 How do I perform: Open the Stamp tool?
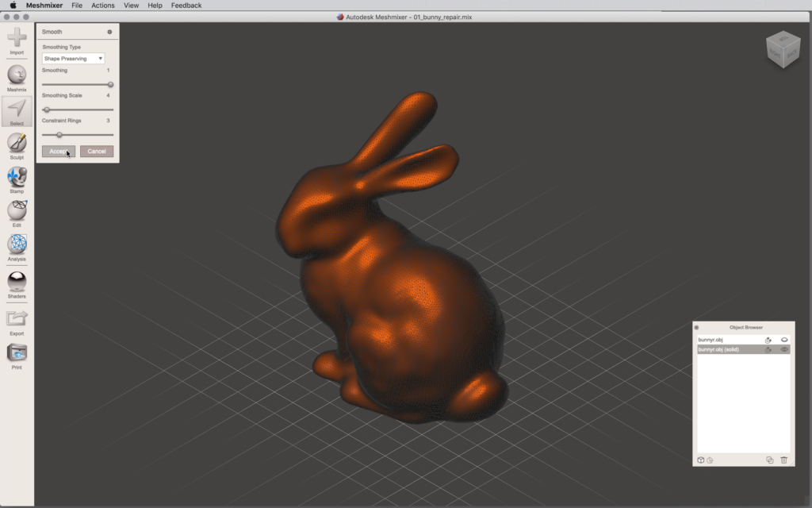17,177
